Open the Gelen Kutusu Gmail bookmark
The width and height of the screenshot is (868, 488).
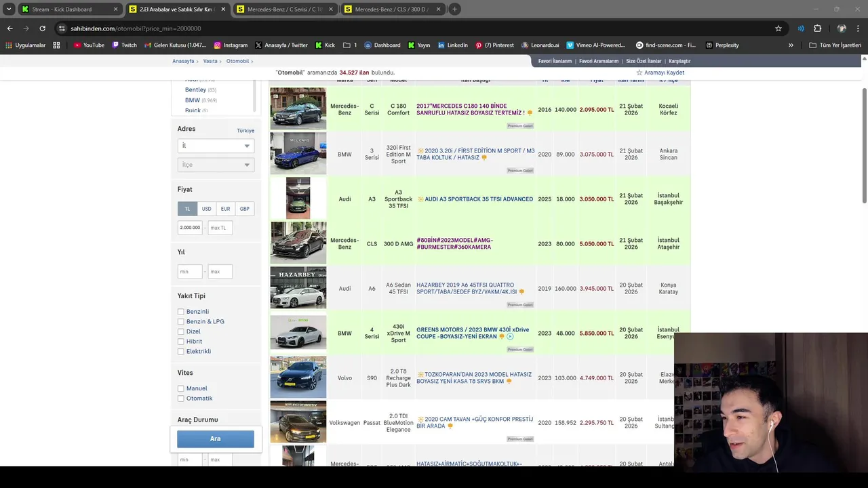click(175, 45)
